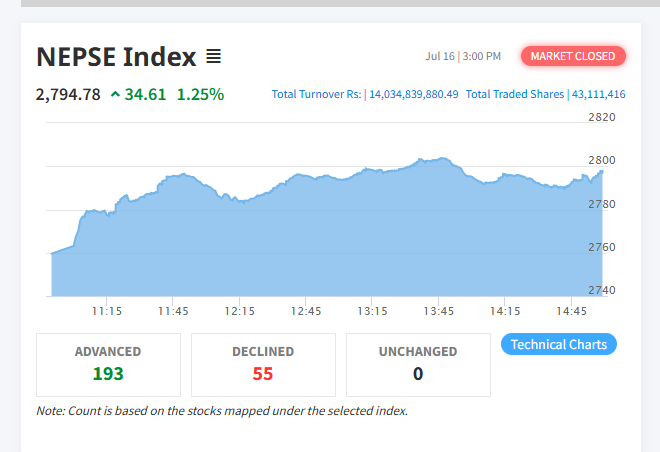This screenshot has width=660, height=452.
Task: Click the 11:45 time axis label
Action: pos(173,311)
